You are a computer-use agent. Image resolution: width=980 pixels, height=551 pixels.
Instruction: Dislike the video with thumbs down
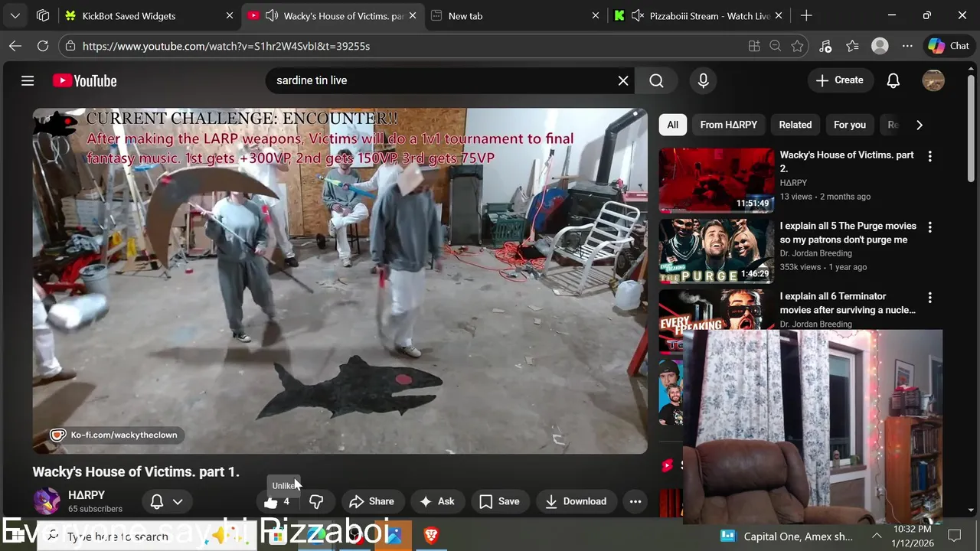[x=316, y=501]
